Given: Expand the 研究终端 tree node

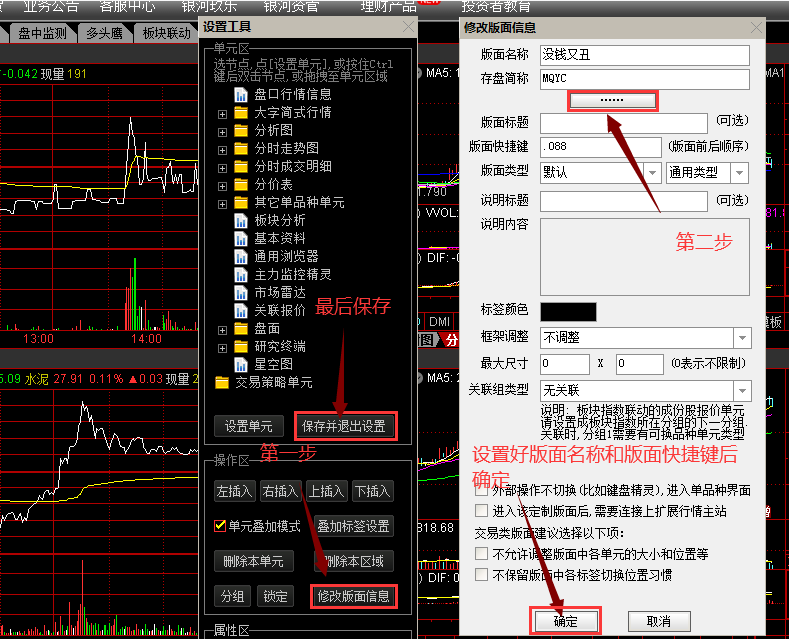Looking at the screenshot, I should click(222, 348).
